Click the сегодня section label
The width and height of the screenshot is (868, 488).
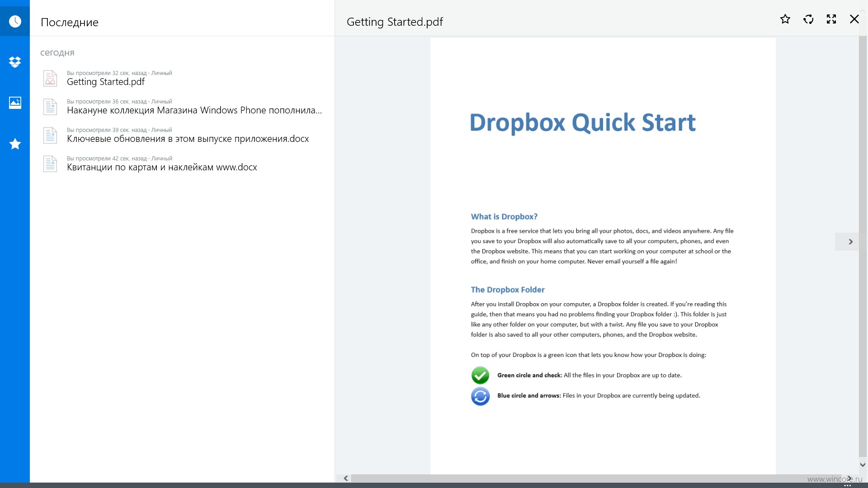57,52
